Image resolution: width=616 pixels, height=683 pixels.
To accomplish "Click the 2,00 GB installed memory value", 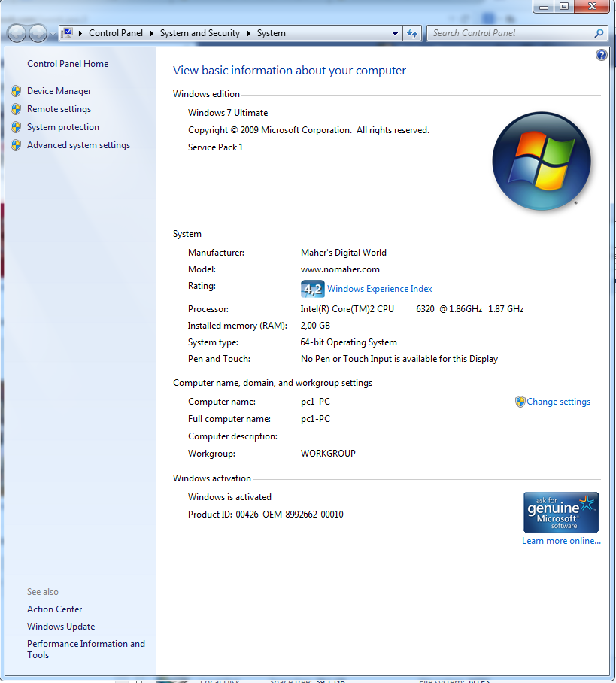I will [x=315, y=326].
